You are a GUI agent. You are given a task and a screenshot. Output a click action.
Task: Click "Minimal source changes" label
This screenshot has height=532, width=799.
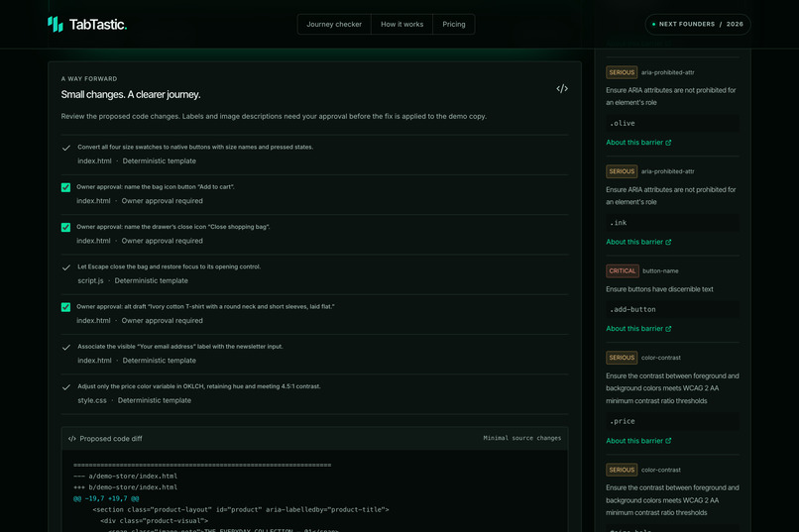[x=521, y=438]
